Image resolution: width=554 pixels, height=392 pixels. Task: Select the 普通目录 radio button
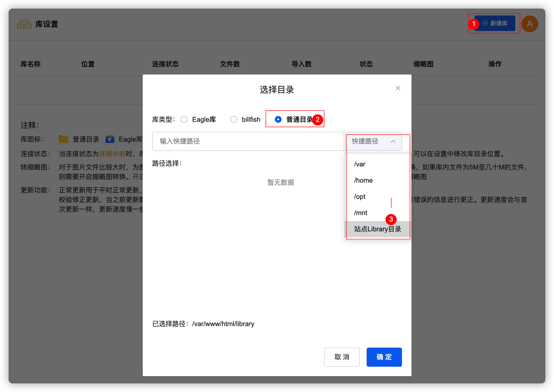278,119
